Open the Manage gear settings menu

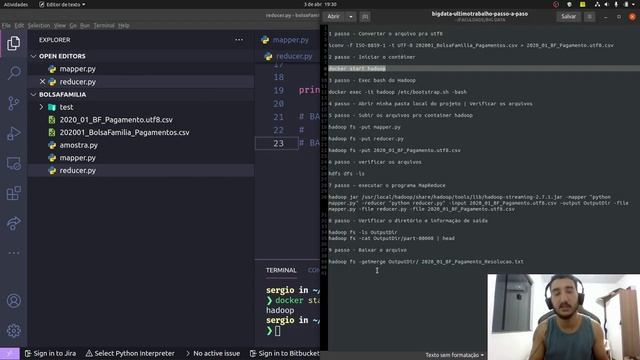coord(13,330)
